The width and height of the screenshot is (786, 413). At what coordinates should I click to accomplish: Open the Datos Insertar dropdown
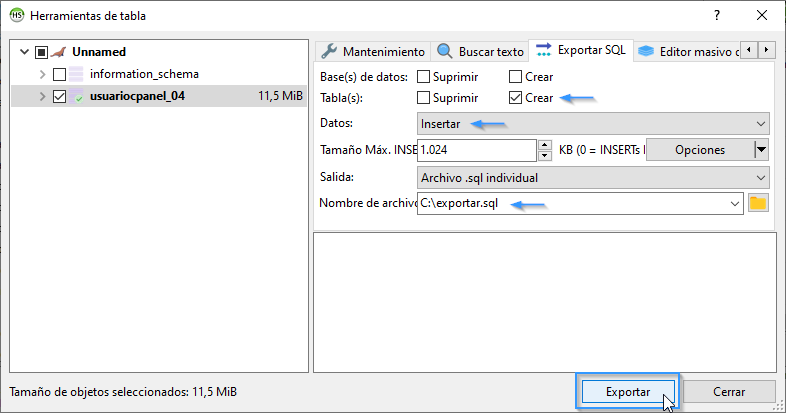pyautogui.click(x=593, y=124)
